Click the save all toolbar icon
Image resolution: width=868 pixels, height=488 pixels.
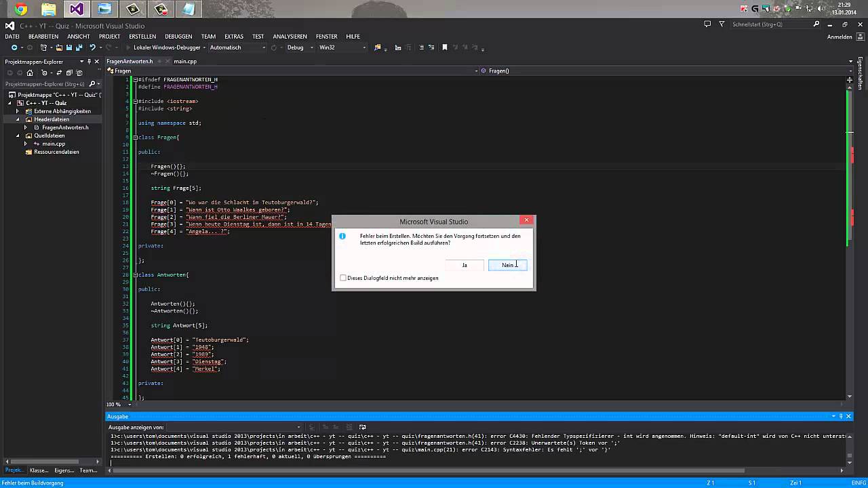[79, 47]
